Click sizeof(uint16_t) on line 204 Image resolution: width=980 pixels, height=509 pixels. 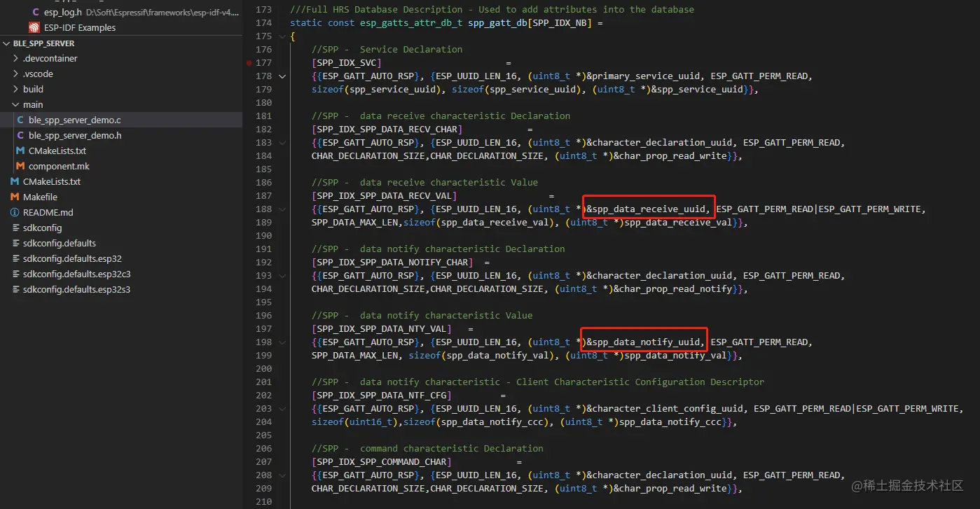pyautogui.click(x=354, y=422)
